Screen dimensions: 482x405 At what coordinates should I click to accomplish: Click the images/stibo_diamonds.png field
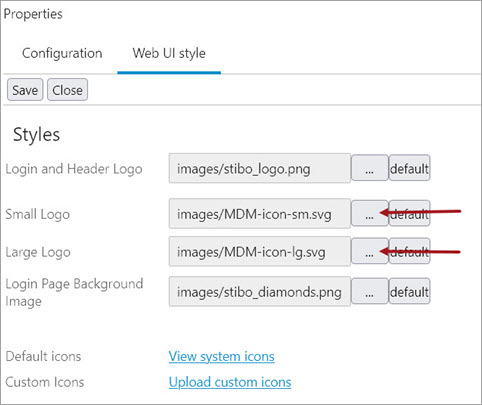(260, 291)
